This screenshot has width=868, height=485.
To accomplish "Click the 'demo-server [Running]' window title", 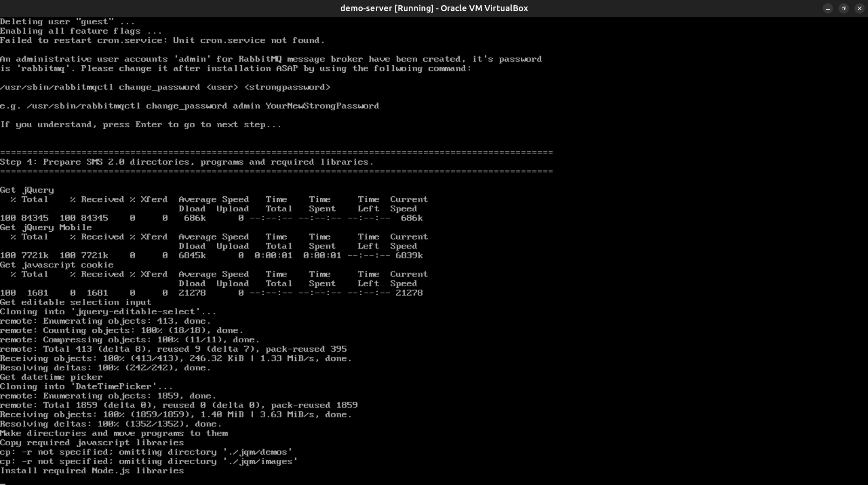I will (x=434, y=8).
